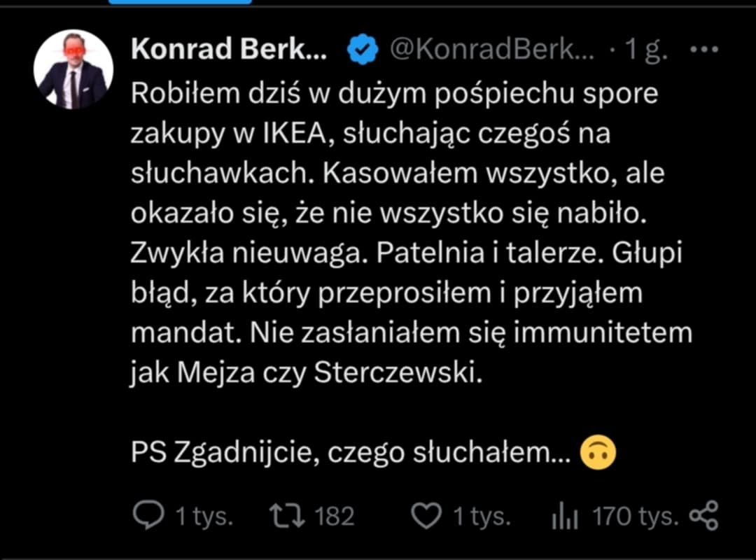Click the 182 retweet count
This screenshot has width=756, height=560.
(x=334, y=517)
